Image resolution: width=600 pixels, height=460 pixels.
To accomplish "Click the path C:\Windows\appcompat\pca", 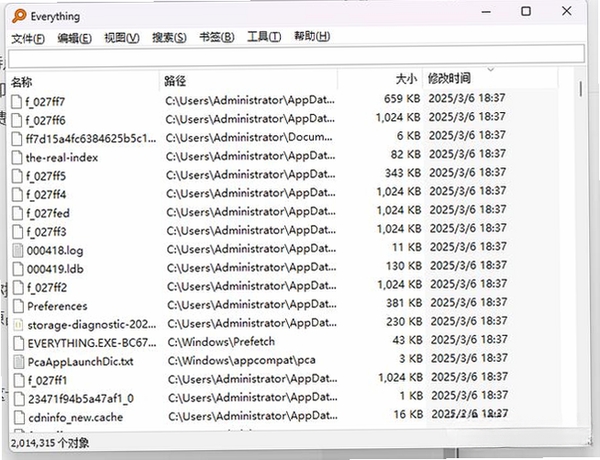I will (x=241, y=360).
